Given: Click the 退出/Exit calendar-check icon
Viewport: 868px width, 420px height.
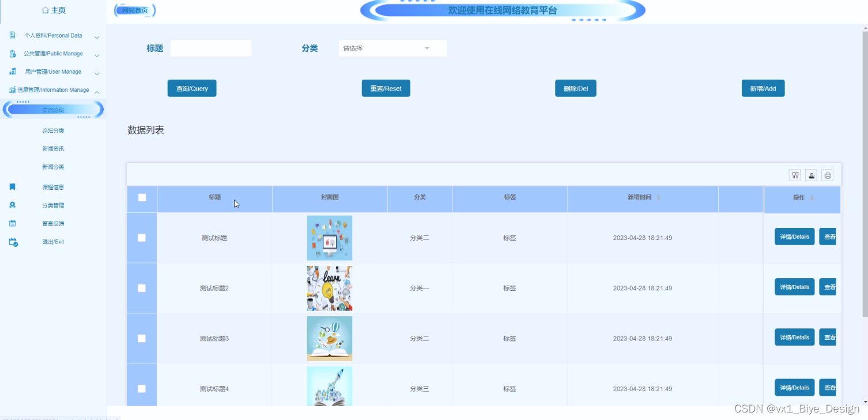Looking at the screenshot, I should (x=13, y=242).
